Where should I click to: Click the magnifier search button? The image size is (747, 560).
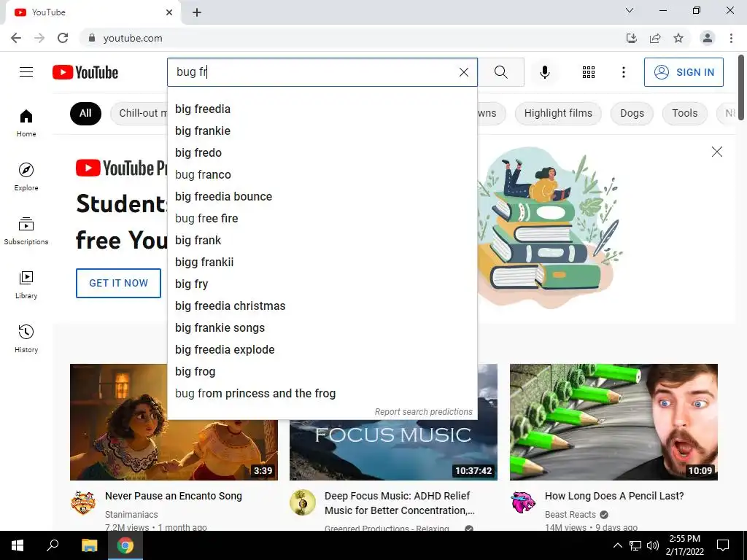pos(500,72)
